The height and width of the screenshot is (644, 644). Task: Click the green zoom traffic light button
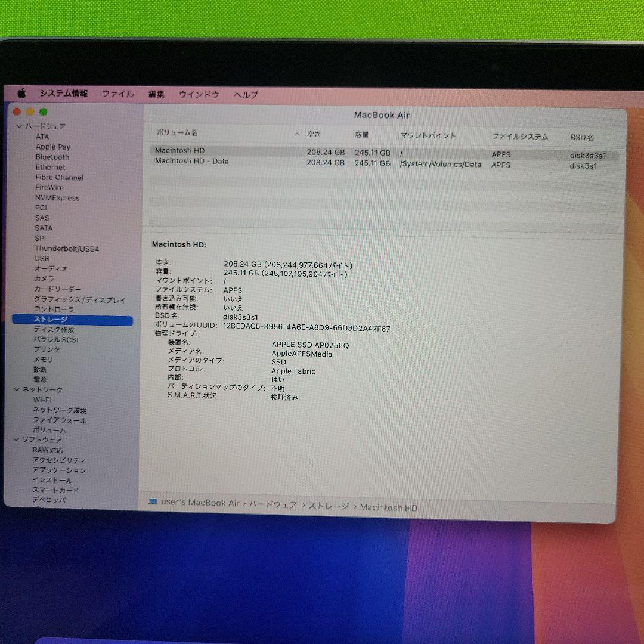click(42, 111)
